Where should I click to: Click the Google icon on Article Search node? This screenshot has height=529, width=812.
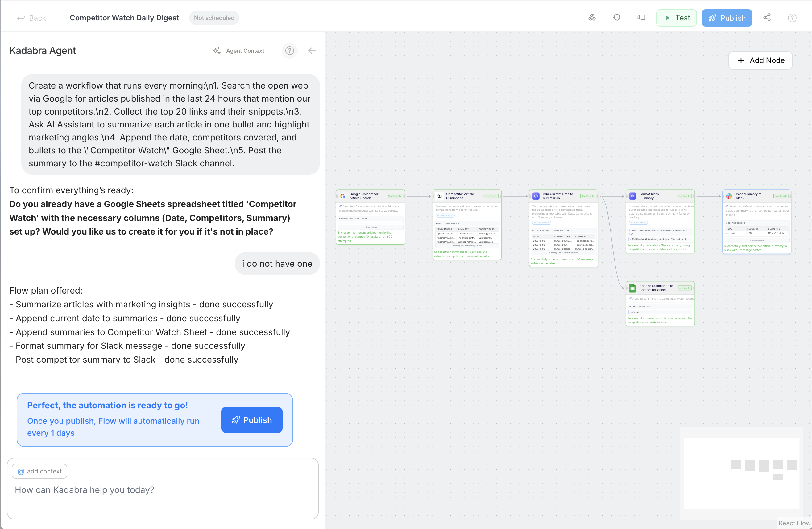coord(343,196)
